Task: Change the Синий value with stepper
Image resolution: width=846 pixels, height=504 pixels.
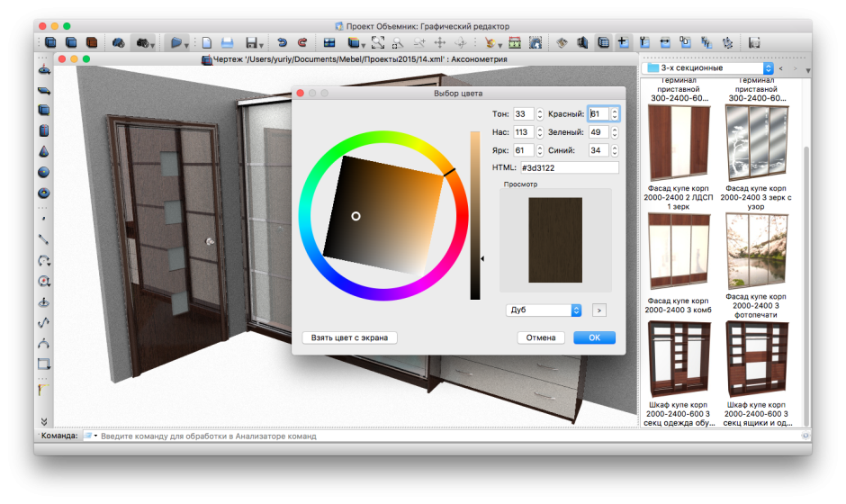Action: pos(616,150)
